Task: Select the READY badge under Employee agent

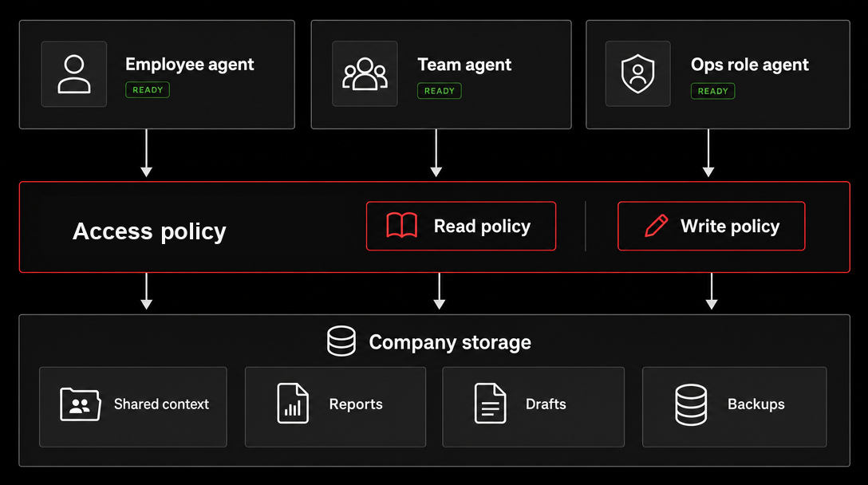Action: click(x=148, y=89)
